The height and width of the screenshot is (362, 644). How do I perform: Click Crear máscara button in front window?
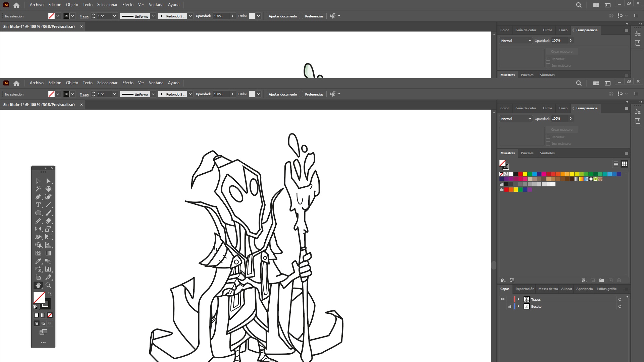click(x=562, y=130)
